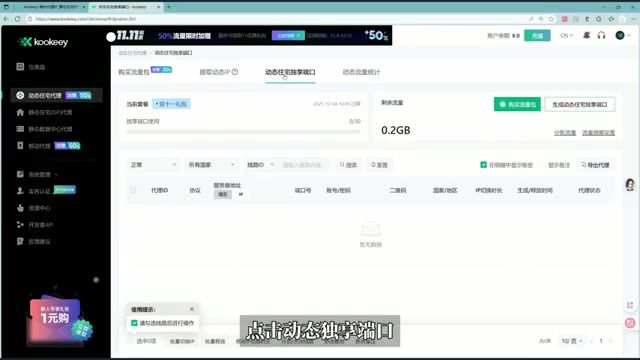
Task: Open the home-icon 静态住宅ISP代理 sidebar item
Action: tap(44, 112)
